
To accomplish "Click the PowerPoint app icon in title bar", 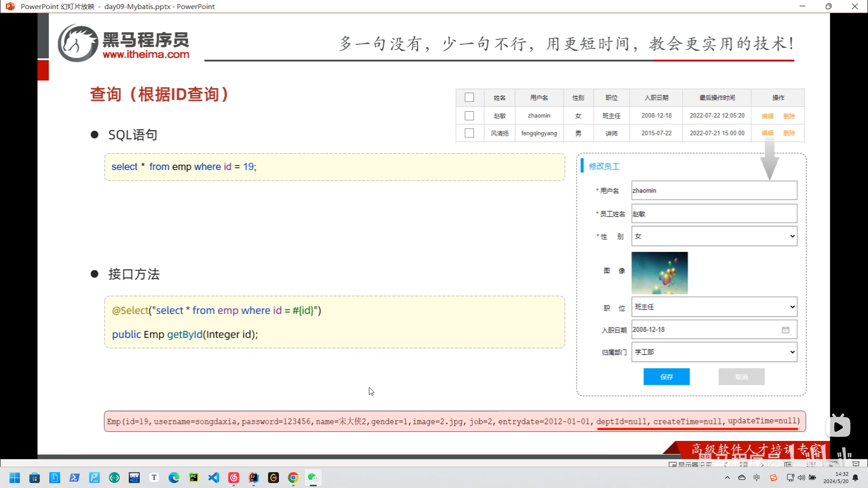I will [x=10, y=6].
